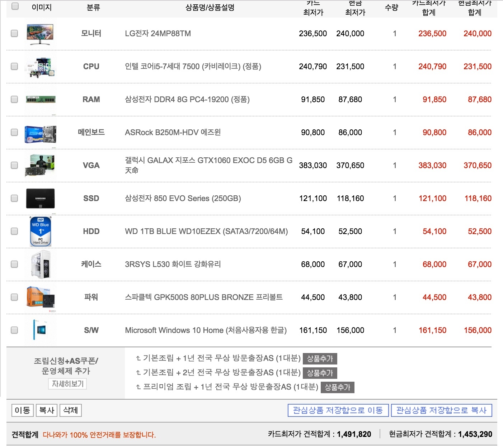Open the Samsung 850 EVO SSD thumbnail

tap(41, 199)
